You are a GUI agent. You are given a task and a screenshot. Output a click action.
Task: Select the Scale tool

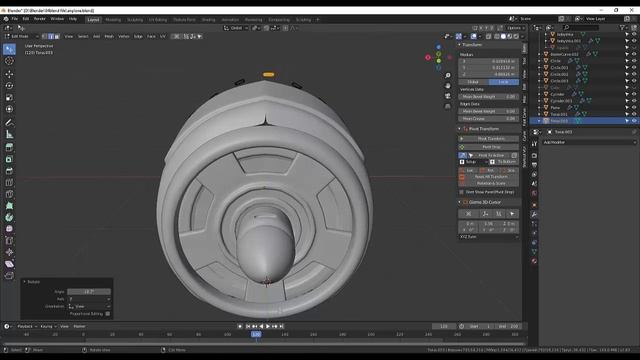click(x=9, y=98)
